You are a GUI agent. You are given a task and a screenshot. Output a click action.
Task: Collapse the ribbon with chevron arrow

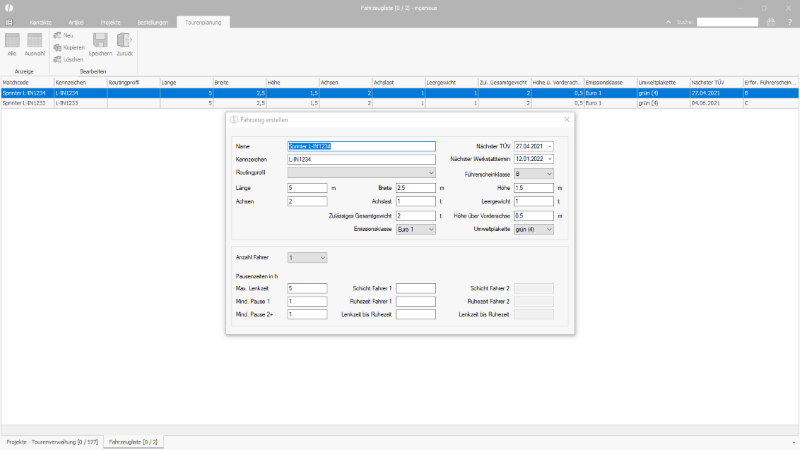coord(668,22)
